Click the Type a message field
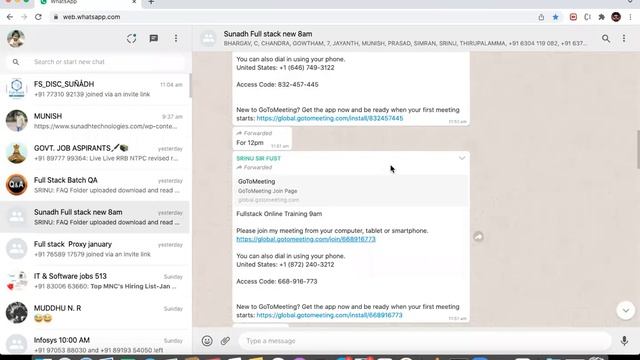Viewport: 640px width, 360px height. point(424,341)
